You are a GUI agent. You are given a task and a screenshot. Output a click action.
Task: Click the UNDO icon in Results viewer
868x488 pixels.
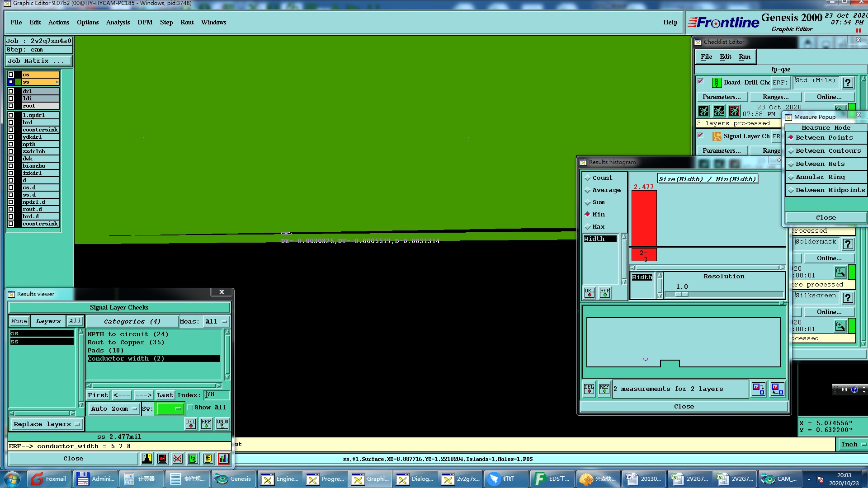(x=222, y=424)
